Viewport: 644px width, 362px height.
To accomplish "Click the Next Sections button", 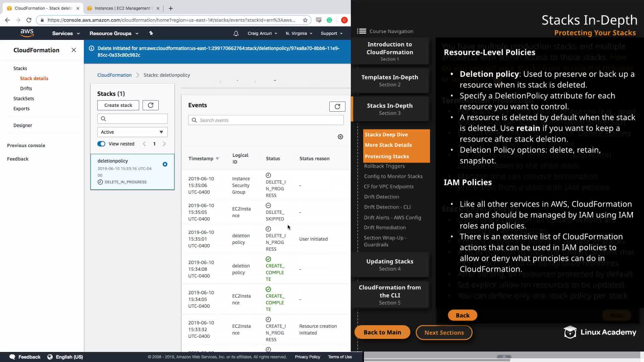I will point(444,333).
